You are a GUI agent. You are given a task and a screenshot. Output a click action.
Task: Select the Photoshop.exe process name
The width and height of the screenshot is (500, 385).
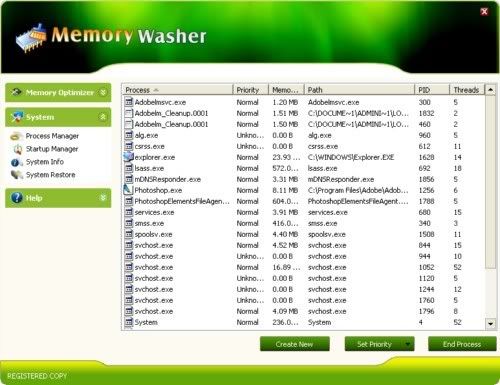[x=158, y=190]
